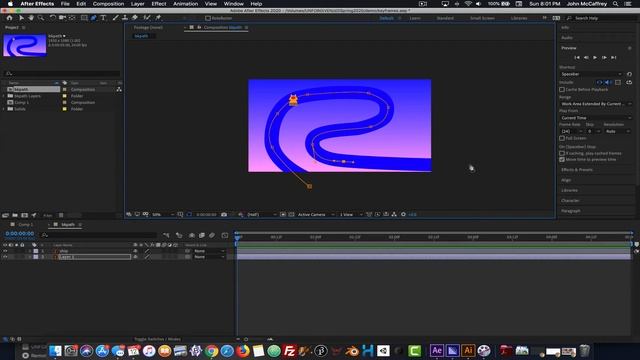Enable Cache Before Playback checkbox
This screenshot has width=640, height=360.
tap(562, 89)
